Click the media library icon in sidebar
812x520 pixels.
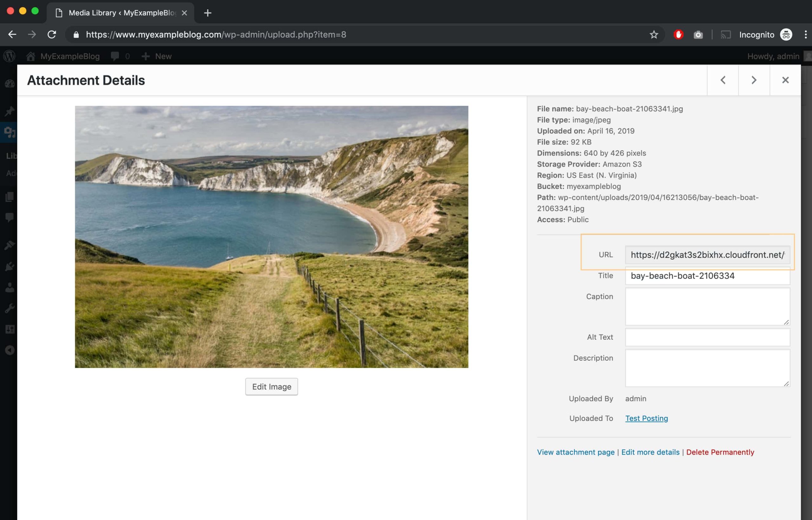point(8,131)
